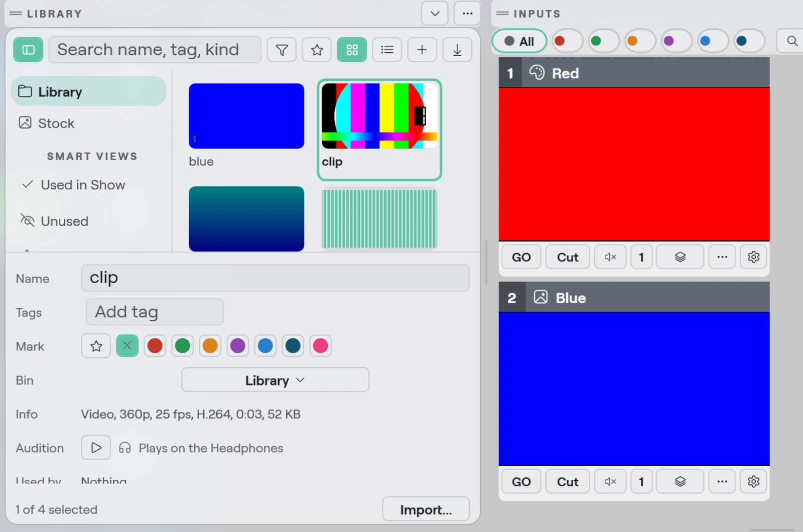Filter inputs by All

tap(519, 41)
